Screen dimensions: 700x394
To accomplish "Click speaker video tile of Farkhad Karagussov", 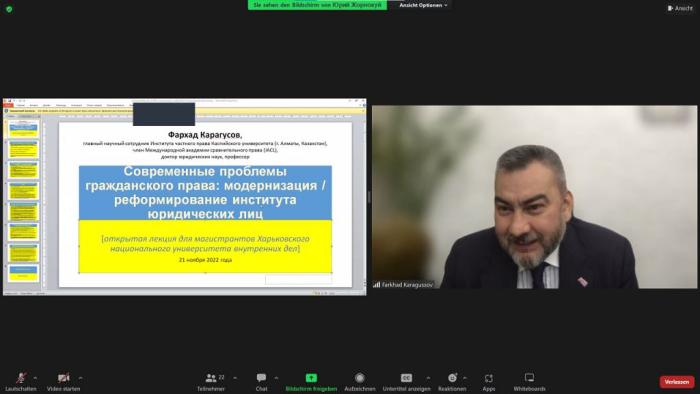I will point(534,197).
